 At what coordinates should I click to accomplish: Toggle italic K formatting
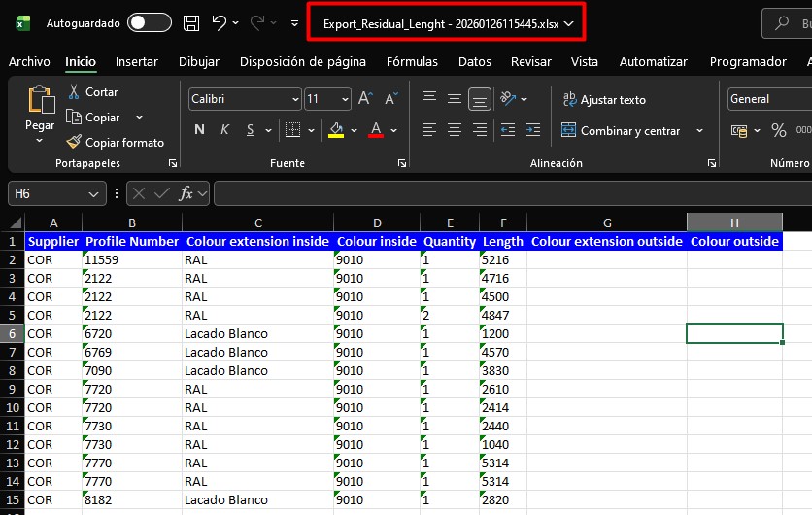(224, 130)
